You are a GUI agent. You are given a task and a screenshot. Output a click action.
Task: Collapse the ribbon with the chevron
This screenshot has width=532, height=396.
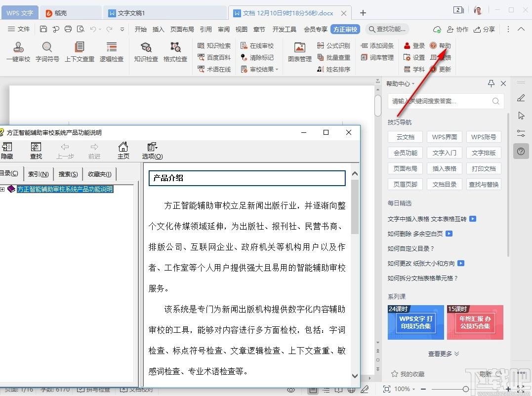(x=521, y=29)
